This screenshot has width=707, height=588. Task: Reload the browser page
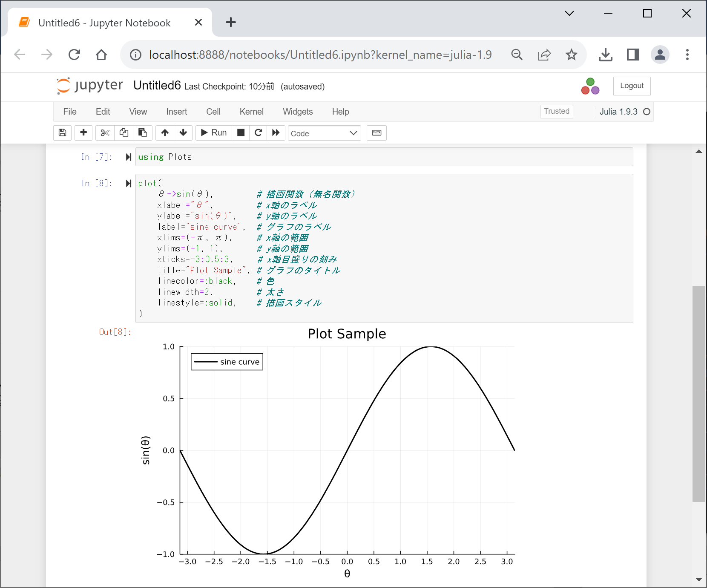[x=74, y=55]
